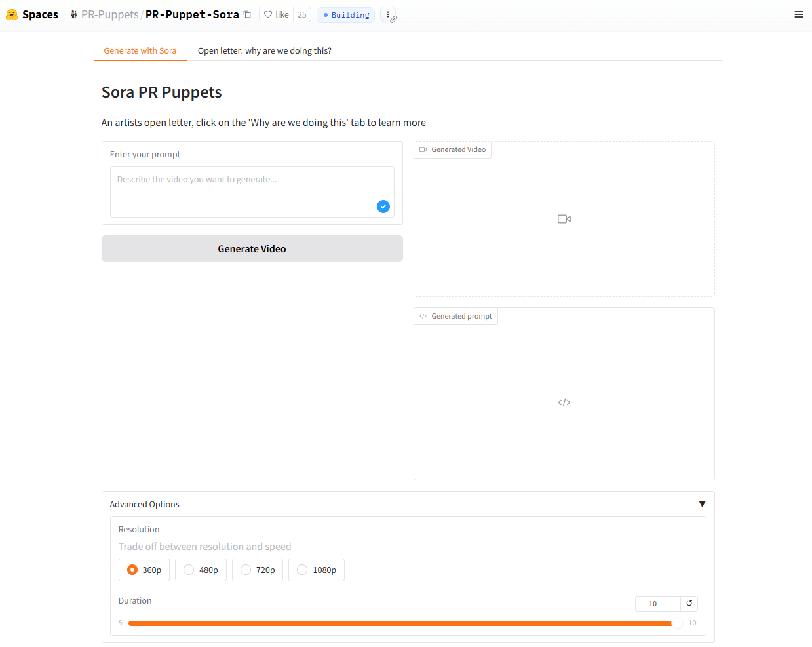Click the Spaces hash icon before PR-Puppets
The width and height of the screenshot is (812, 647).
pos(72,14)
